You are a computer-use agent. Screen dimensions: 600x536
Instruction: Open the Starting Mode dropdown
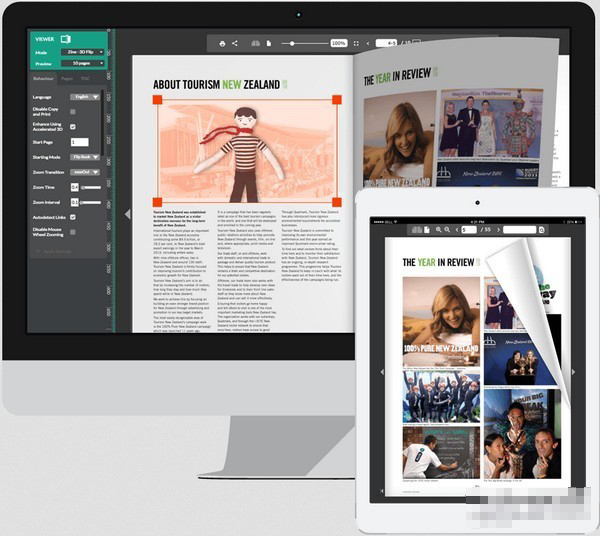pyautogui.click(x=85, y=157)
